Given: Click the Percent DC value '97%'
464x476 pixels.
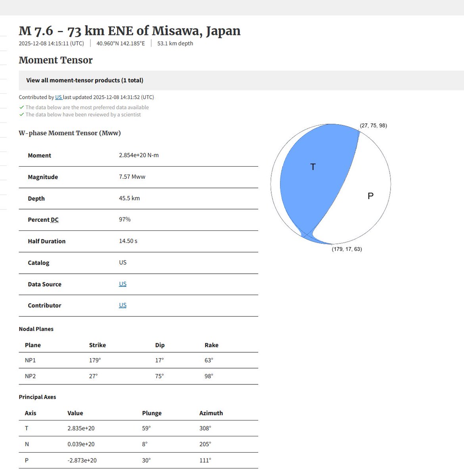Looking at the screenshot, I should (125, 219).
